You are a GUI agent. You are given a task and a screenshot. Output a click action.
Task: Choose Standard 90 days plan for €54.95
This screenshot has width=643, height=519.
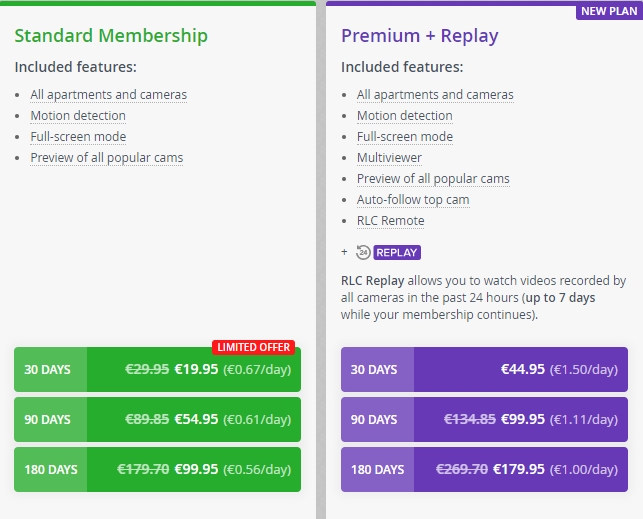(157, 419)
